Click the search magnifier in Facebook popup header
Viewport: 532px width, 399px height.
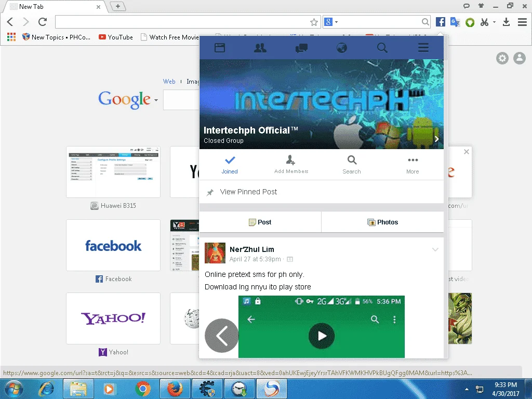coord(382,48)
